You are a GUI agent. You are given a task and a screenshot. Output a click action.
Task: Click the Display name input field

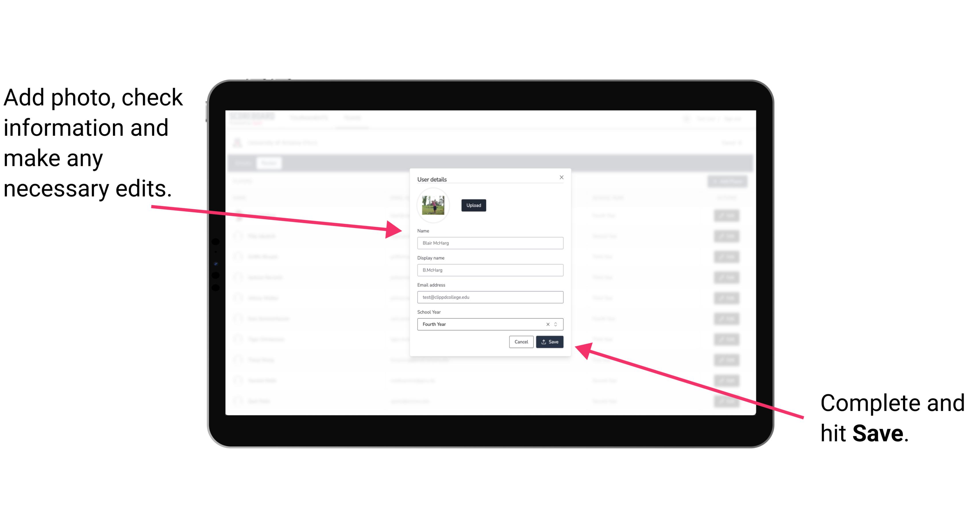tap(489, 270)
